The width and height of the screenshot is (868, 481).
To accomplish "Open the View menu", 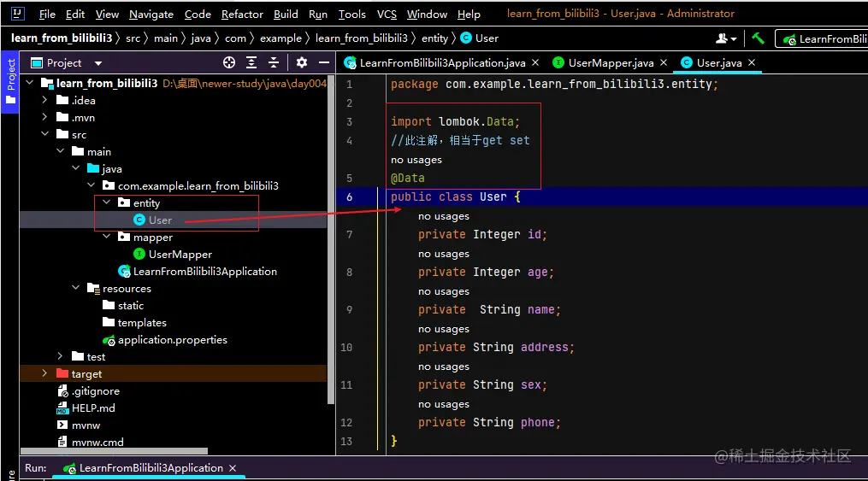I will click(x=107, y=15).
